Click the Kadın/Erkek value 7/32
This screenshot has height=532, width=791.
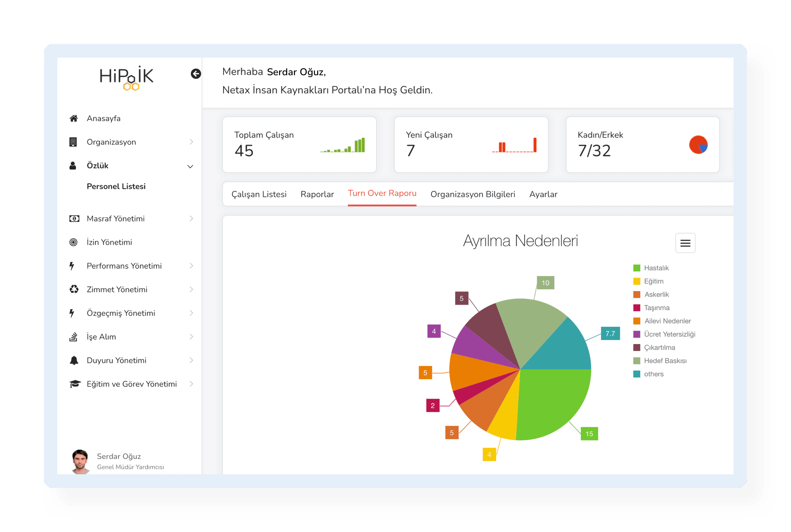594,151
